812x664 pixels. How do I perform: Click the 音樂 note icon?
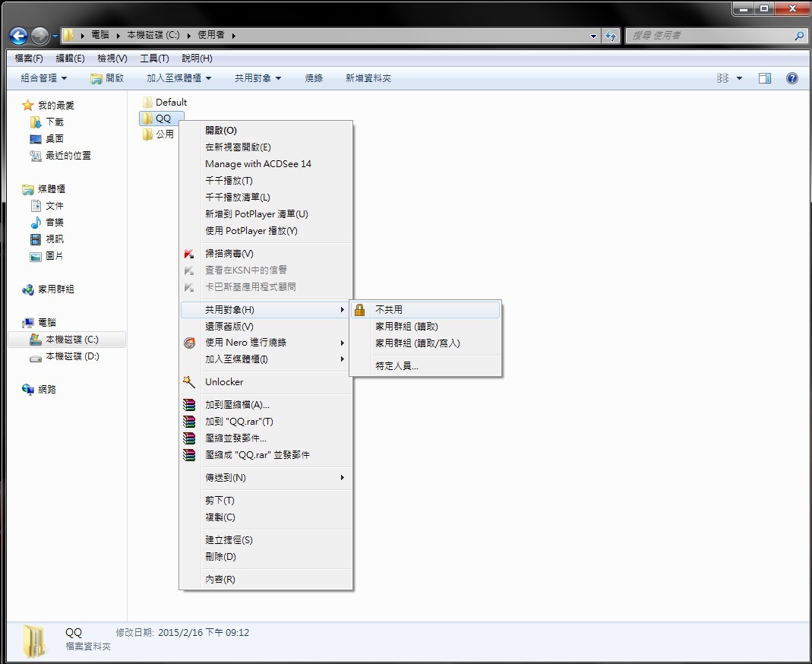pos(36,223)
